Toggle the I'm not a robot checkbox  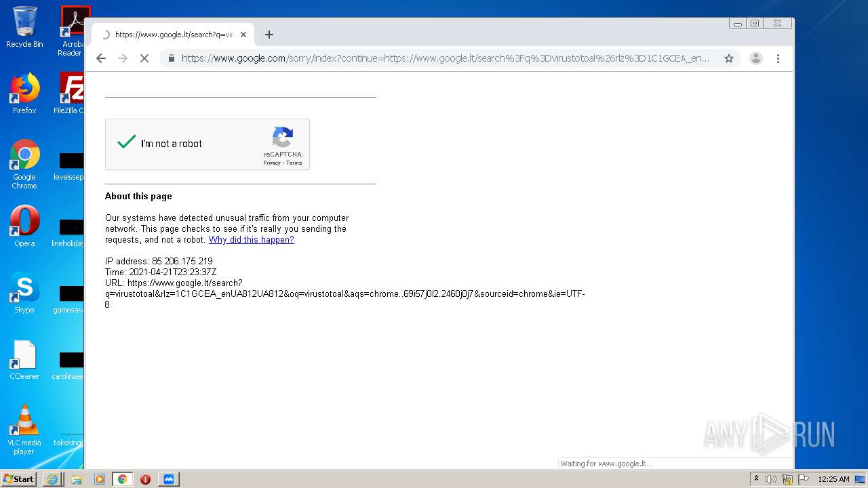pyautogui.click(x=127, y=142)
